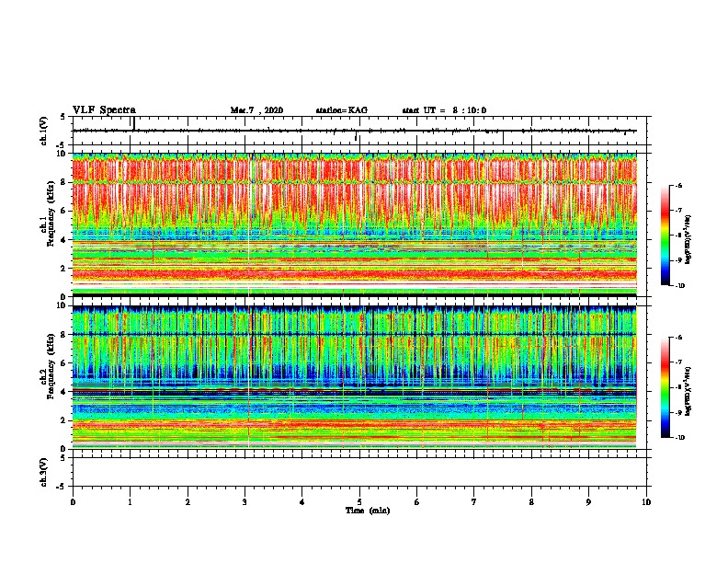Click the "-10" tick on ch.2 colorbar
This screenshot has width=728, height=563.
click(679, 438)
